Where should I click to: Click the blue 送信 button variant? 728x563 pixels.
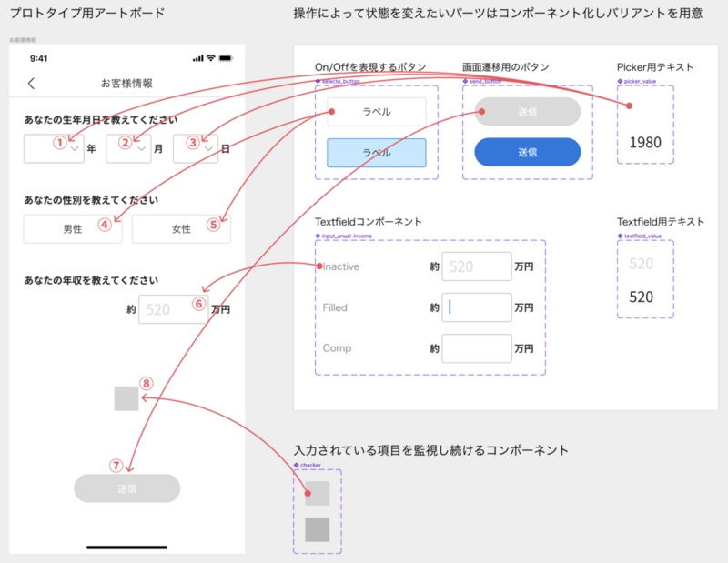click(528, 152)
